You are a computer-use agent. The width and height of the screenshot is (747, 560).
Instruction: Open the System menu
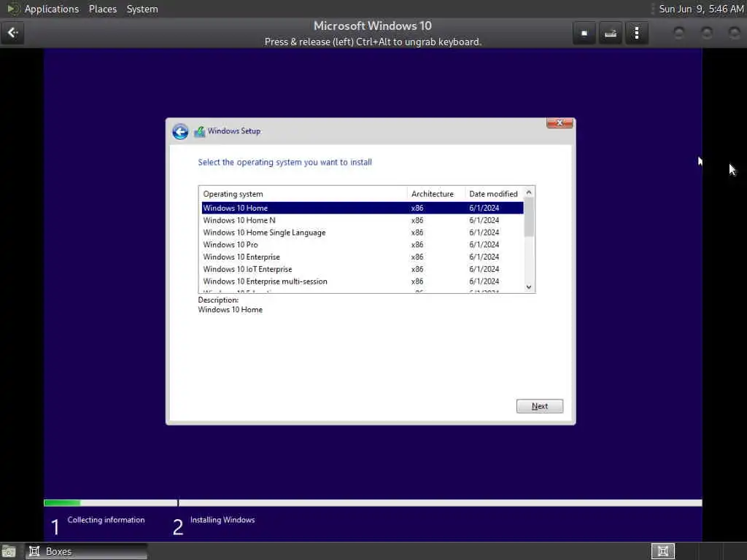point(142,9)
